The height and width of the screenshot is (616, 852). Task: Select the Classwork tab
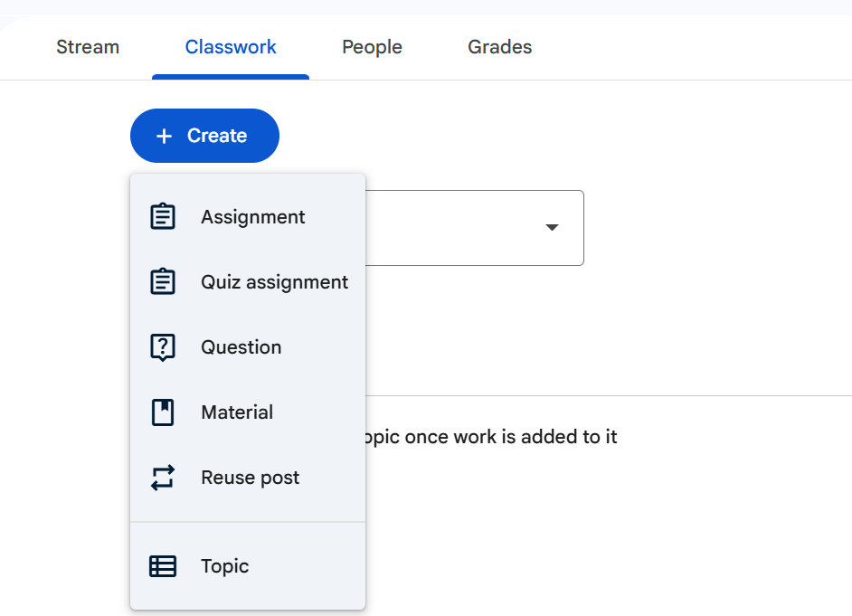pos(231,47)
